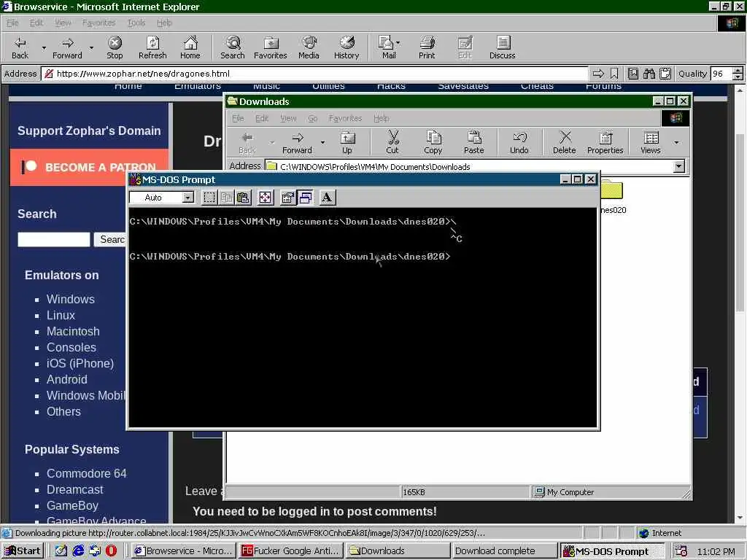
Task: Print the page via Print icon
Action: (x=427, y=47)
